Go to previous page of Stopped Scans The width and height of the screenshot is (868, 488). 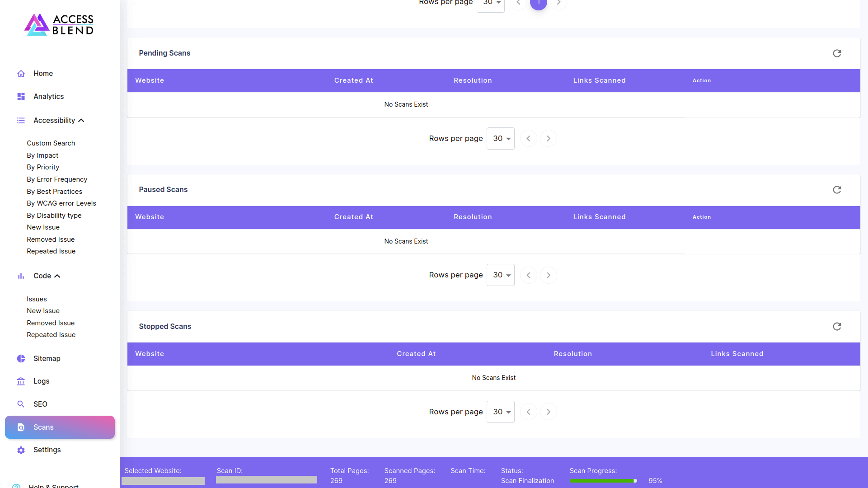[x=529, y=412]
